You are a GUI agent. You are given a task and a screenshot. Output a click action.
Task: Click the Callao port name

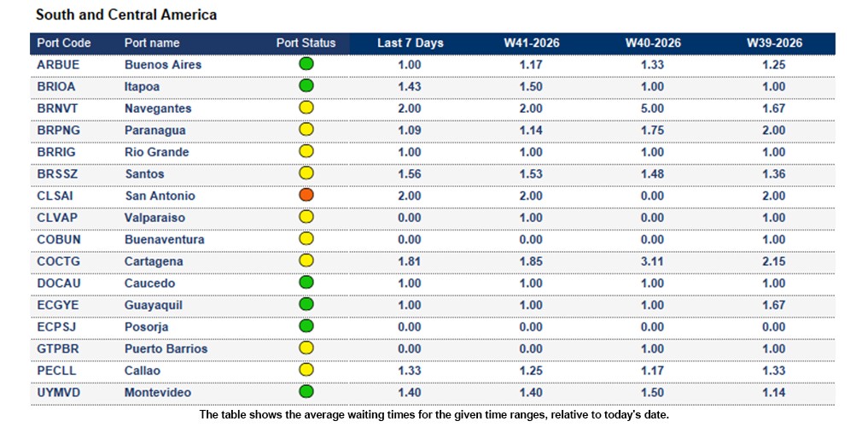(x=143, y=371)
